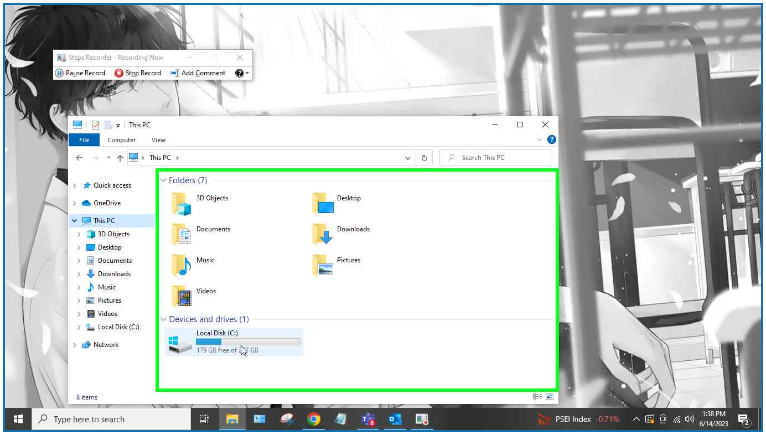Click Pause Record in Steps Recorder

coord(81,73)
